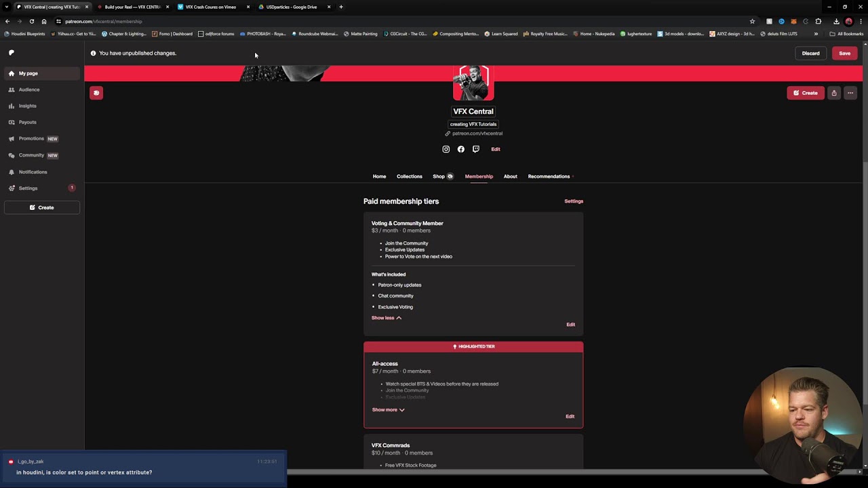Edit the social links
The width and height of the screenshot is (868, 488).
[x=496, y=149]
